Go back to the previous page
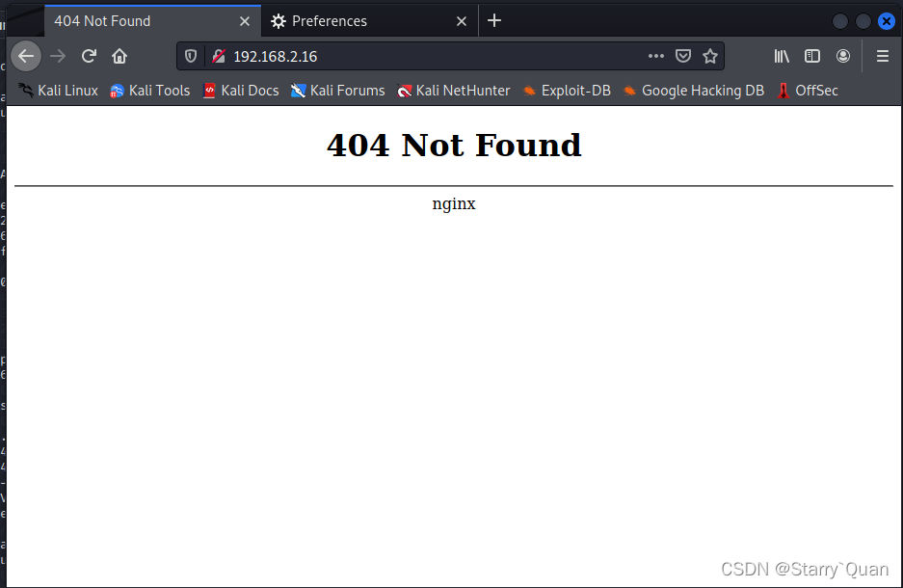 26,56
